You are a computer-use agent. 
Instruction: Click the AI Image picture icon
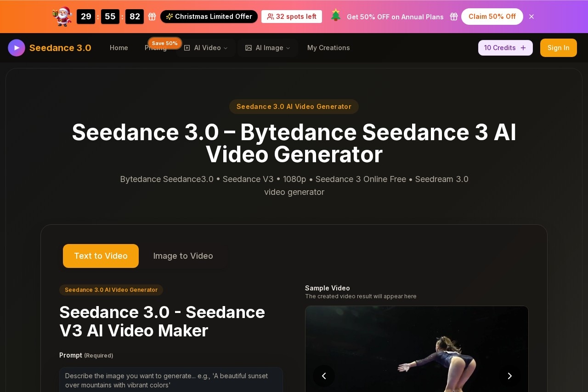coord(249,48)
